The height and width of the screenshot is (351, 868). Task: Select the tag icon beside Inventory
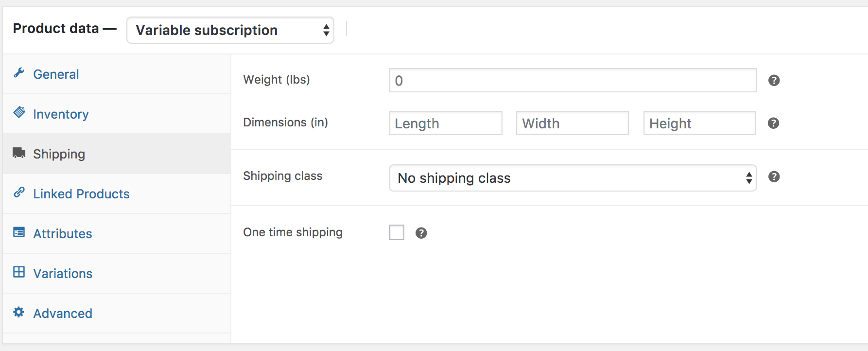point(18,113)
